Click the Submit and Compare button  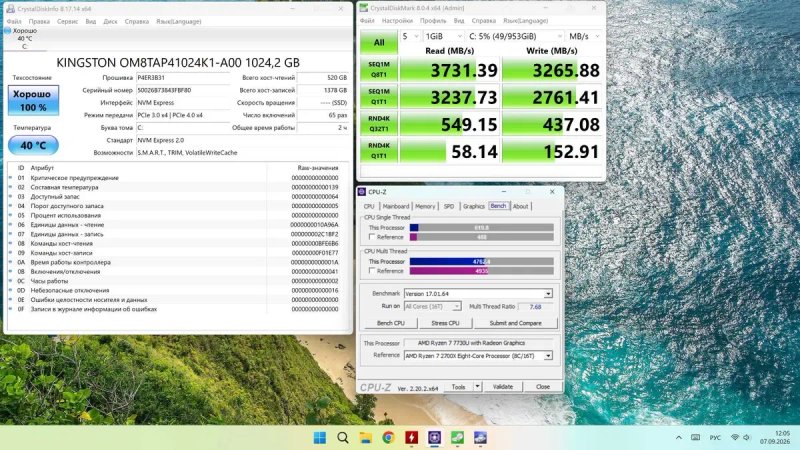(x=515, y=323)
